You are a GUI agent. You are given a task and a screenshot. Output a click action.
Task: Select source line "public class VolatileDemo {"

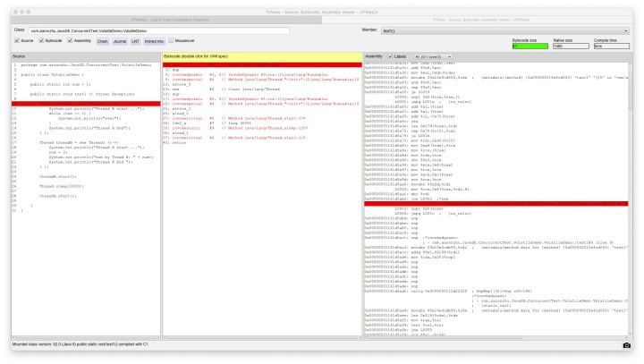pyautogui.click(x=86, y=75)
